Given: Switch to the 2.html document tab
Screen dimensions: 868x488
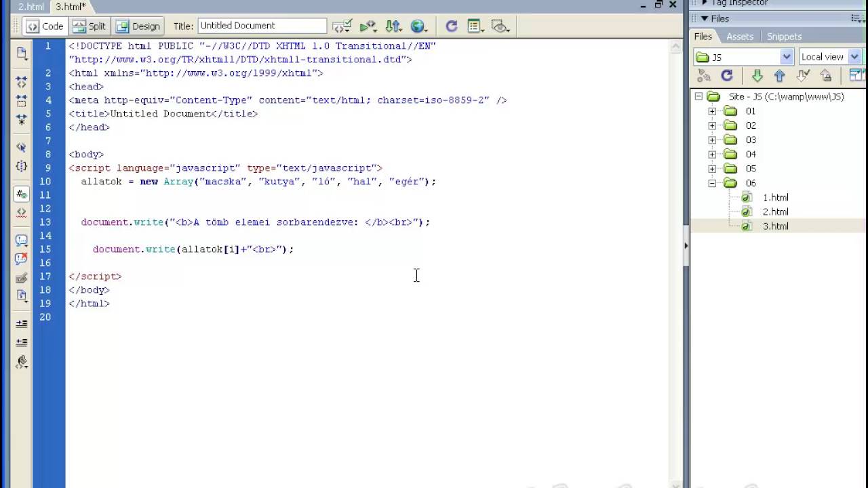Looking at the screenshot, I should tap(31, 7).
